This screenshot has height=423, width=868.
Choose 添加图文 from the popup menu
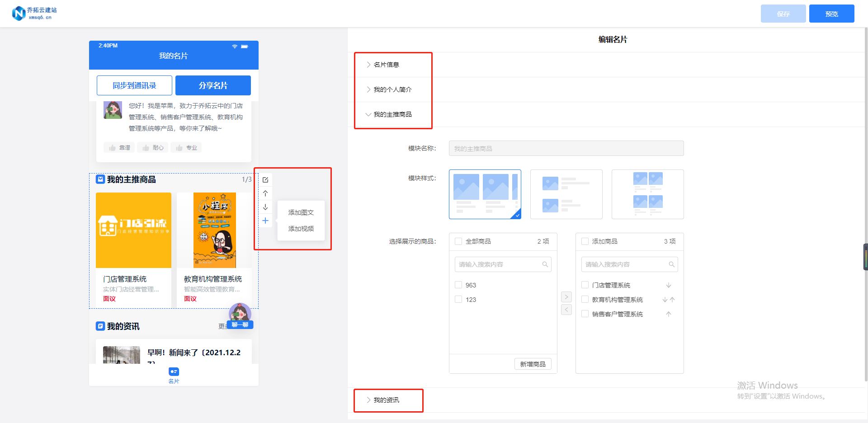click(301, 212)
